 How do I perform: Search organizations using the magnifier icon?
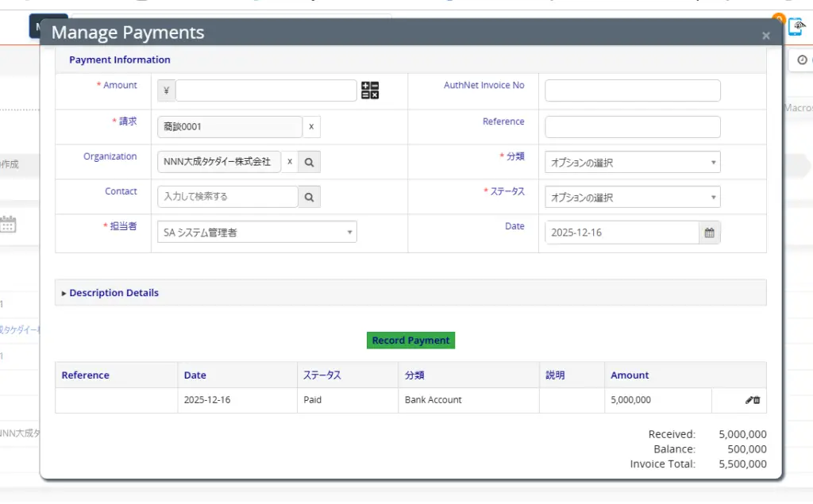pyautogui.click(x=310, y=162)
